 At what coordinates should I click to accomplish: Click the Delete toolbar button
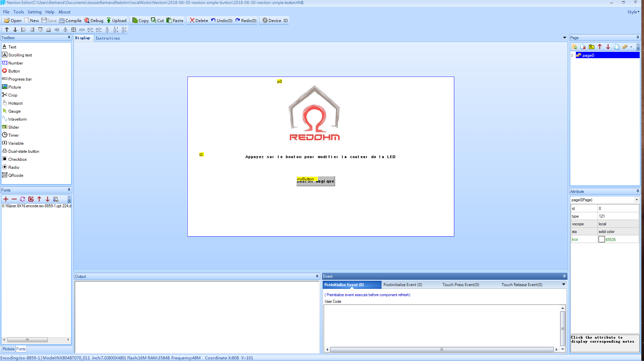[199, 20]
